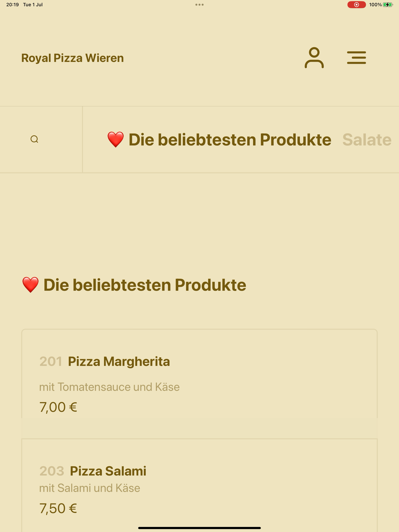This screenshot has width=399, height=532.
Task: Tap the 7,00 € Margherita price
Action: point(58,407)
